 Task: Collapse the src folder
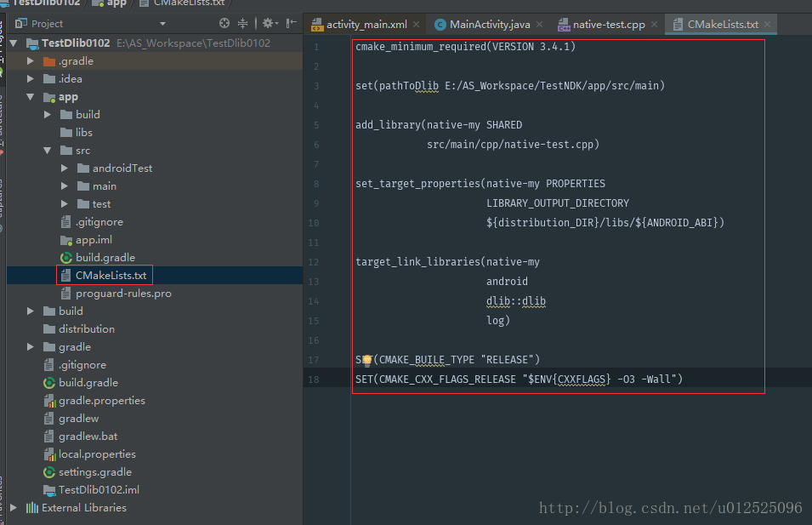coord(48,151)
